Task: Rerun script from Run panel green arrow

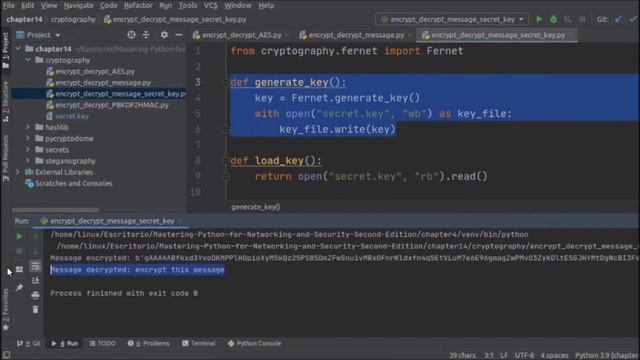Action: click(19, 236)
